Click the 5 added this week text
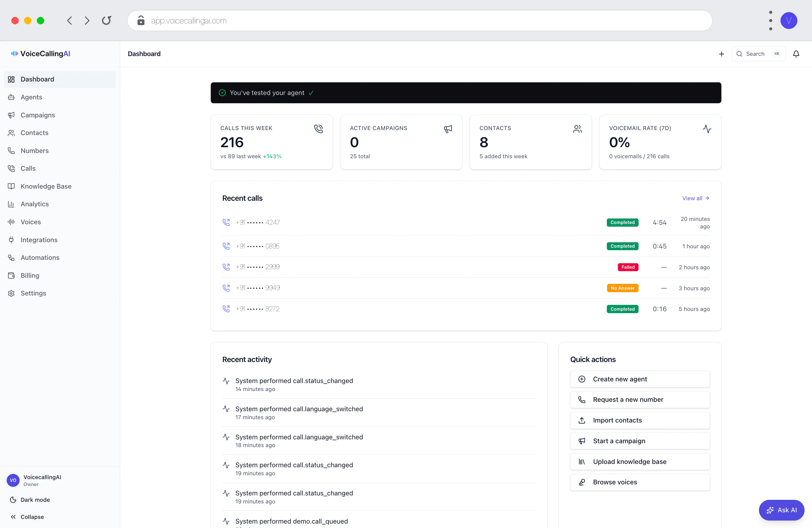The image size is (812, 528). tap(503, 156)
